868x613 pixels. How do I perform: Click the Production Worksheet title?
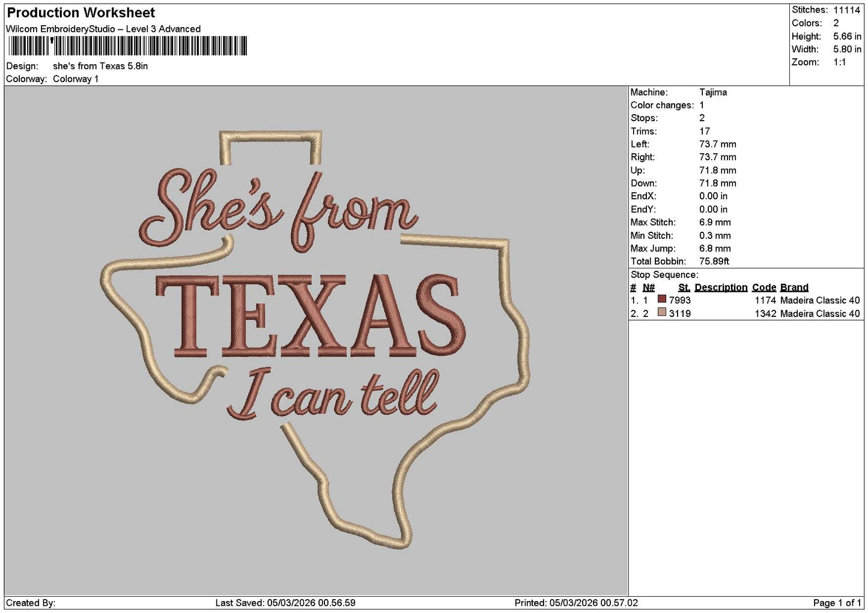point(80,13)
